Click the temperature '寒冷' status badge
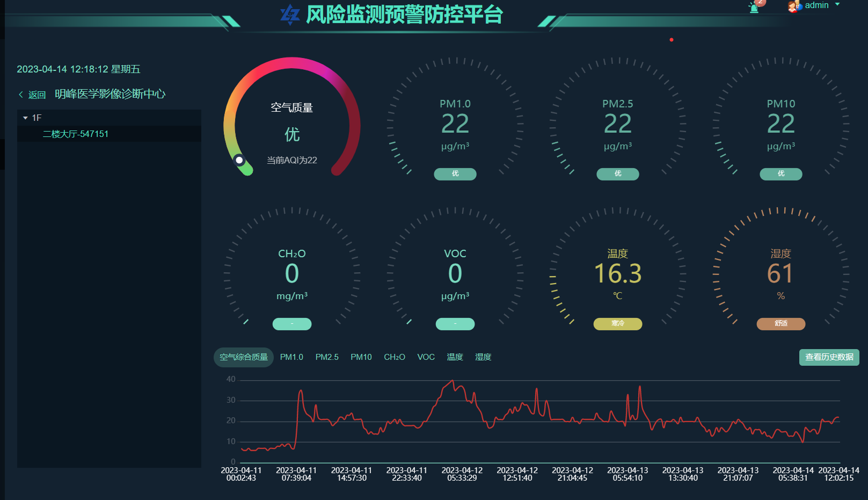The height and width of the screenshot is (500, 868). coord(618,324)
